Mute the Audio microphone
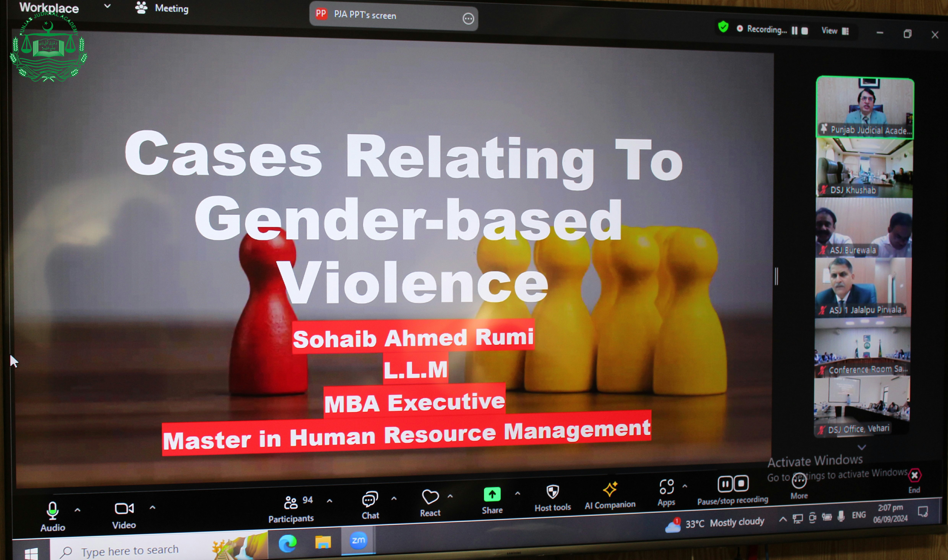This screenshot has width=948, height=560. [53, 511]
